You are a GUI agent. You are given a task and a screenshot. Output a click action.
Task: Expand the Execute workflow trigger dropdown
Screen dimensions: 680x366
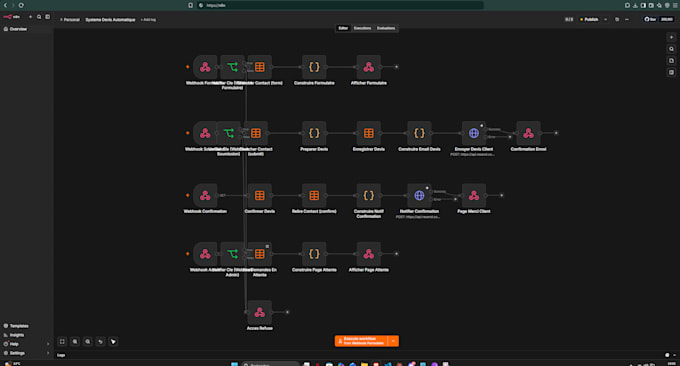coord(393,341)
